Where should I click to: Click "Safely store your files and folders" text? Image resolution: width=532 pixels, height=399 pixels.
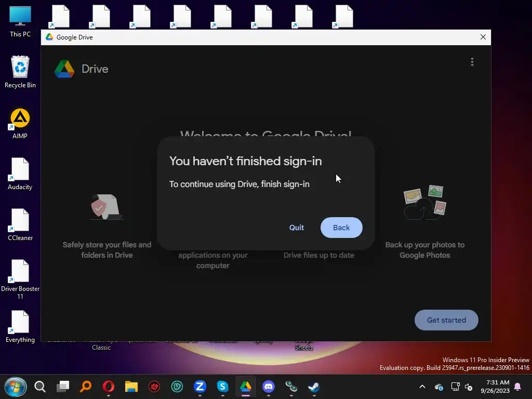[x=107, y=250]
